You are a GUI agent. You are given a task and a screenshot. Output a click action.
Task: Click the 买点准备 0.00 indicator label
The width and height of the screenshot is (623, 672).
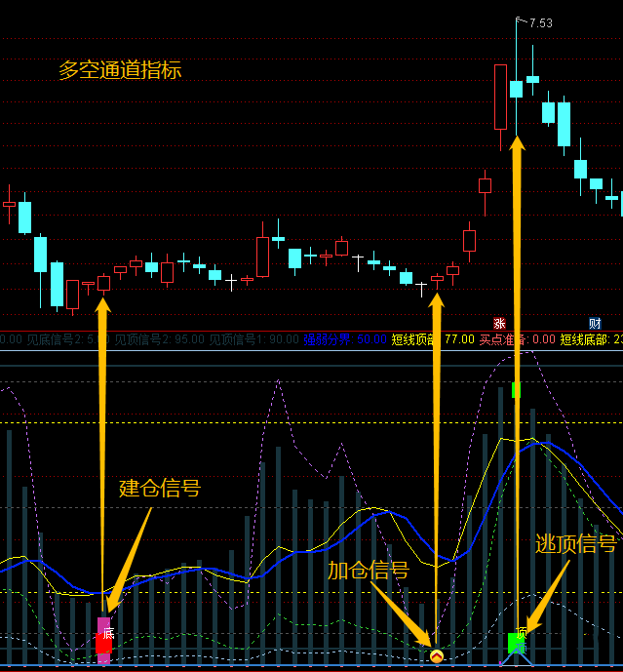tap(516, 339)
